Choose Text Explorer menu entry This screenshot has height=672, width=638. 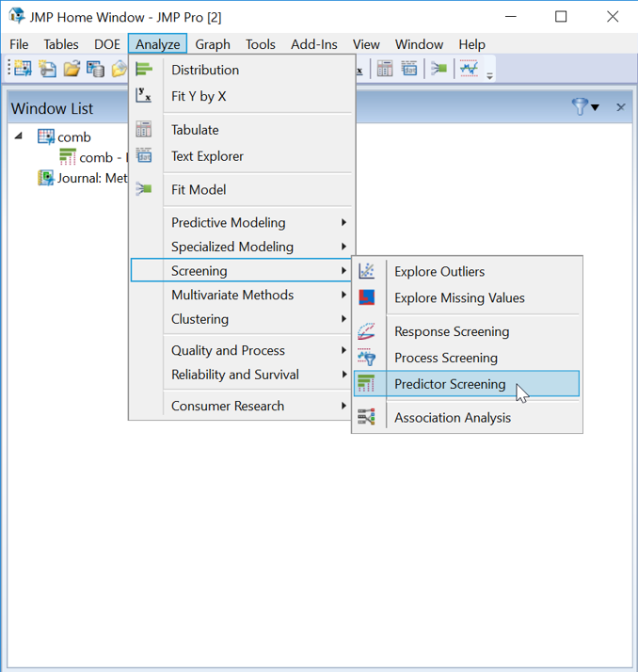[243, 156]
